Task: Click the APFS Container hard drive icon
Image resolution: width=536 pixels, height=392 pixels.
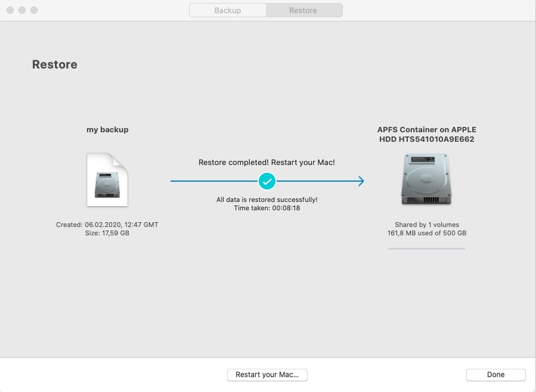Action: pyautogui.click(x=426, y=179)
